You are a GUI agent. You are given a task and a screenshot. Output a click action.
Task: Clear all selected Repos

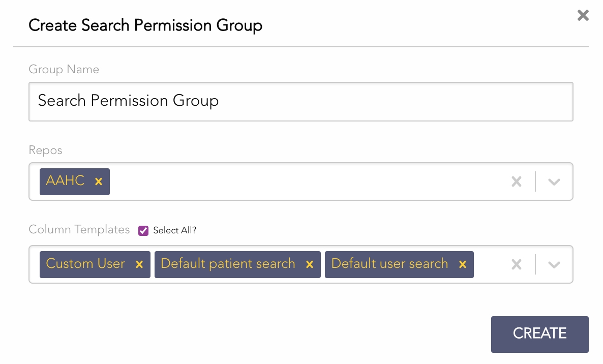click(x=517, y=181)
